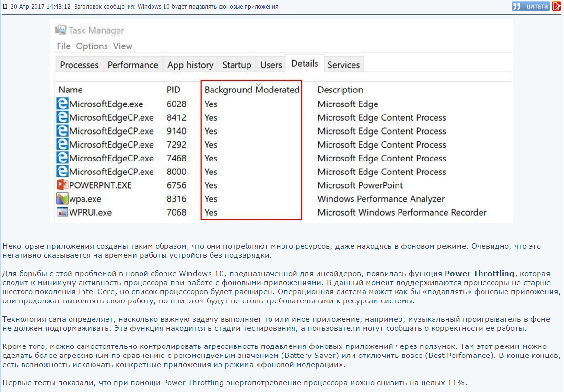Viewport: 564px width, 392px height.
Task: Switch to the Processes tab
Action: click(79, 65)
